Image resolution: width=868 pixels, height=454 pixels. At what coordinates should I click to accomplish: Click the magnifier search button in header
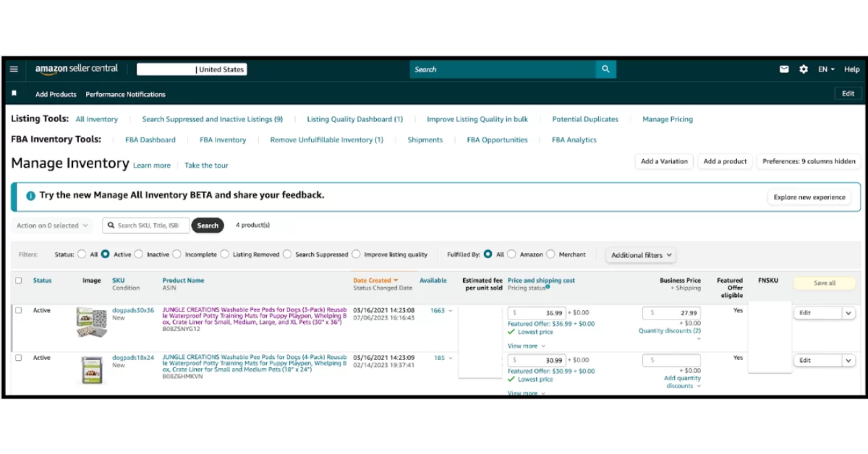[605, 69]
